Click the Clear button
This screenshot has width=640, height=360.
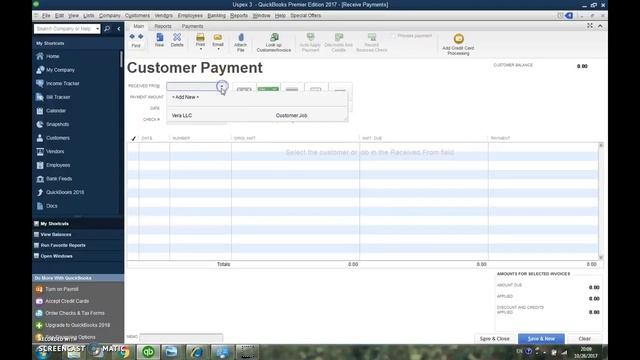point(584,339)
